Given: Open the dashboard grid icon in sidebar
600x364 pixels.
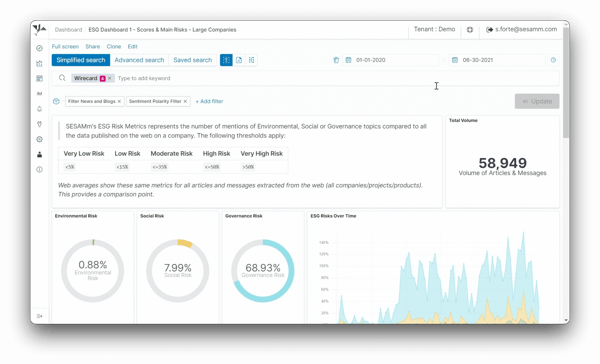Looking at the screenshot, I should [39, 78].
